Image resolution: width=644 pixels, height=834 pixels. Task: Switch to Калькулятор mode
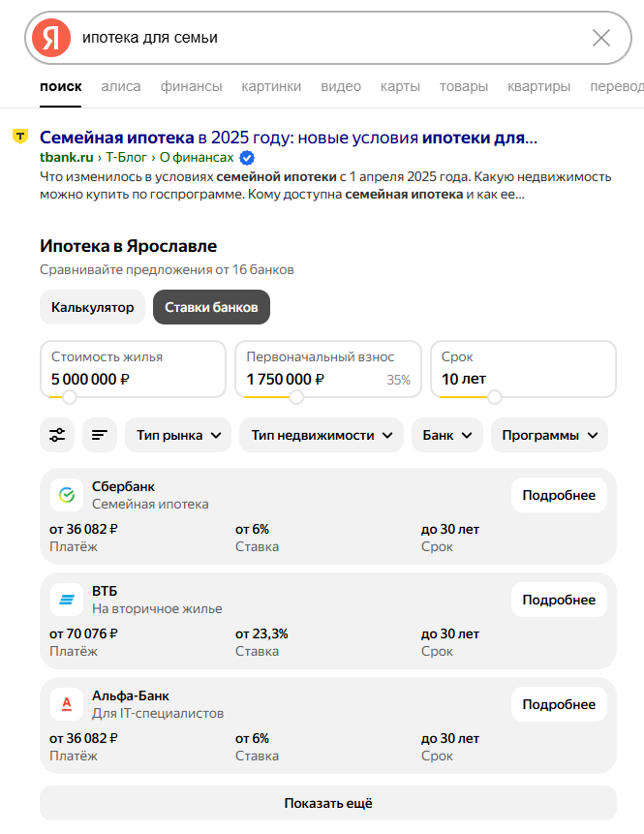(93, 307)
